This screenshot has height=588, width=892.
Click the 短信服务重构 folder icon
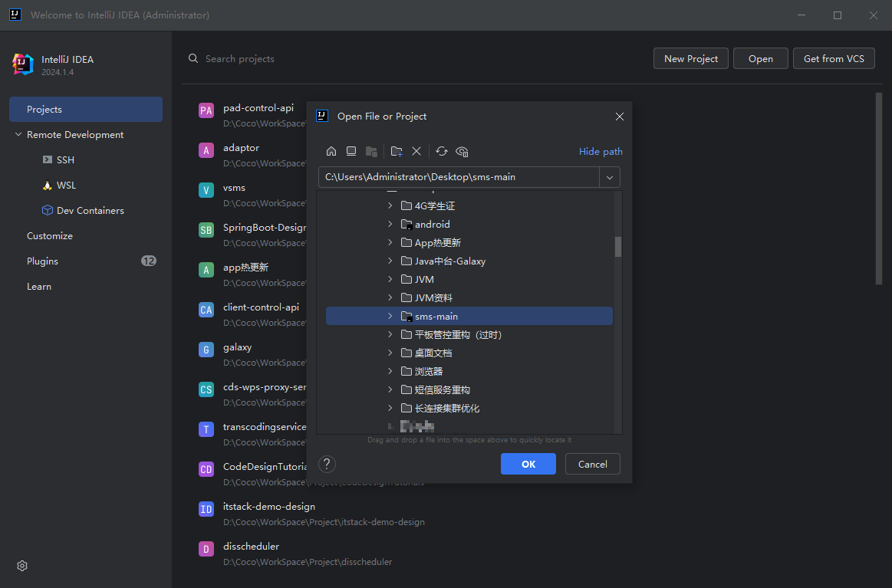click(407, 389)
